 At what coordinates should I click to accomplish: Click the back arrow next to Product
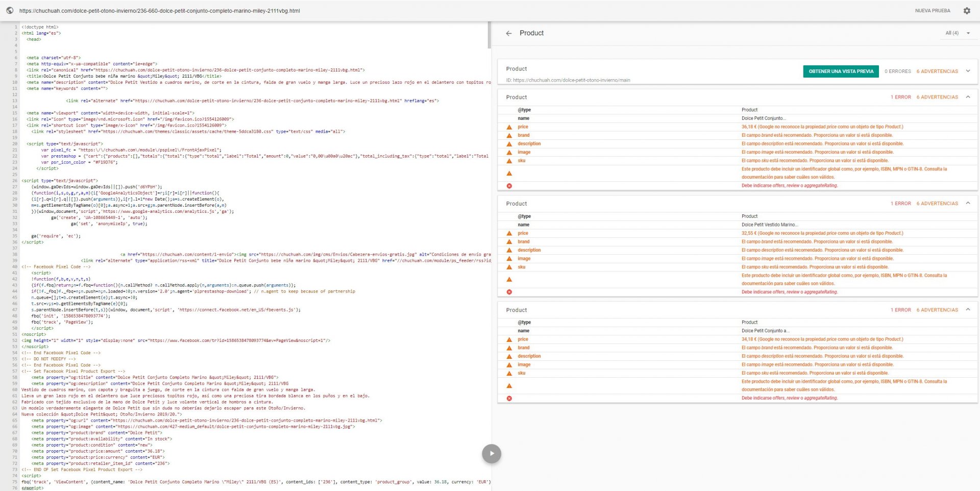[508, 33]
